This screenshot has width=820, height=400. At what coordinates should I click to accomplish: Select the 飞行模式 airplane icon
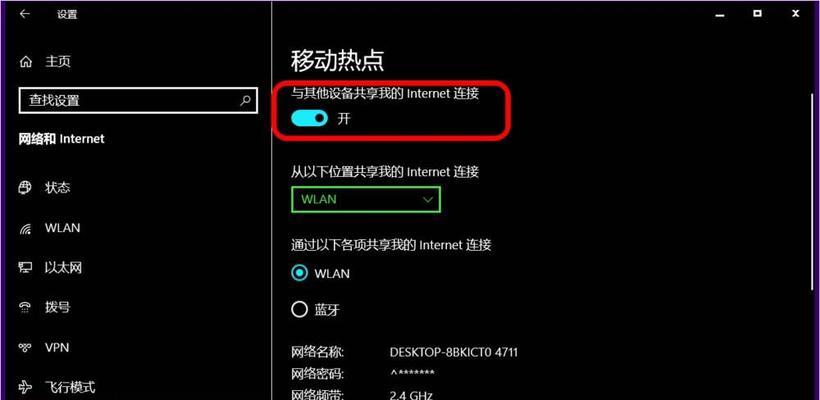[25, 387]
